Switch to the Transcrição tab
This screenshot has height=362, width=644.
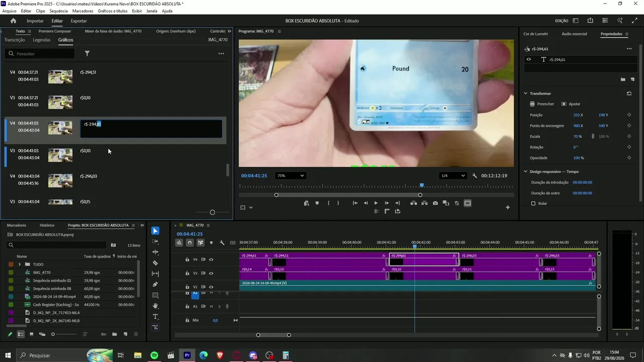tap(15, 40)
